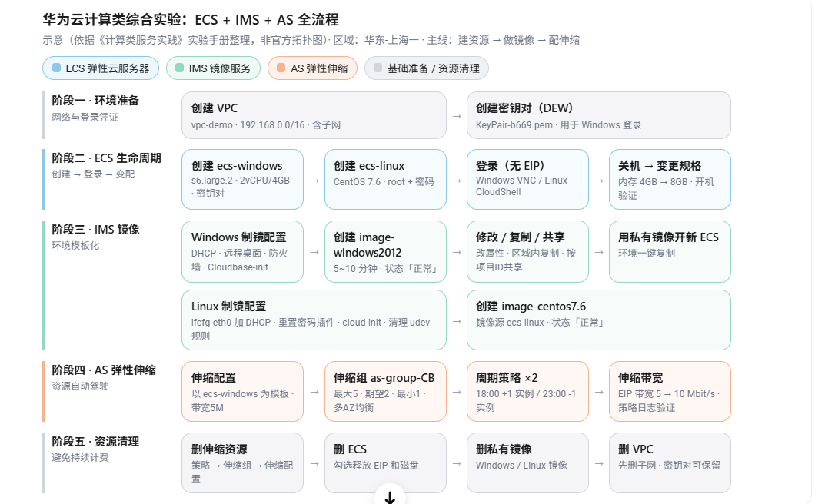Select the 创建 ecs-linux card
The width and height of the screenshot is (835, 504).
click(385, 179)
